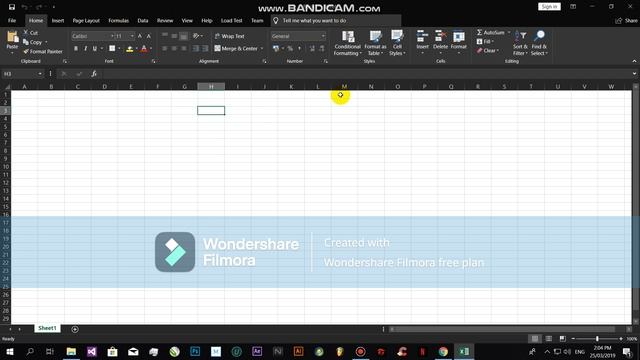
Task: Open Sort & Filter menu
Action: point(520,43)
